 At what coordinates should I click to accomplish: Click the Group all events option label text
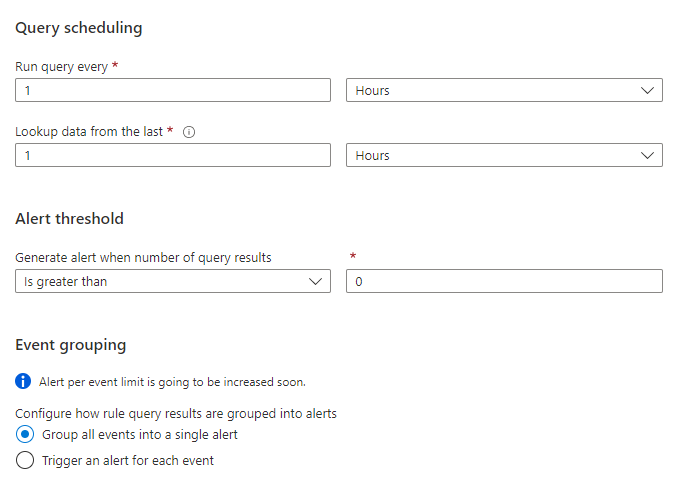pyautogui.click(x=140, y=435)
